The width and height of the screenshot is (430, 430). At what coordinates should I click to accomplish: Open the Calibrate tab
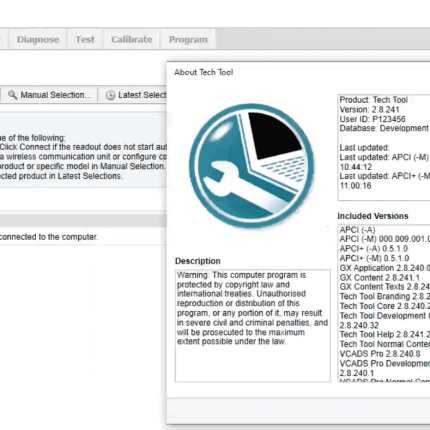pyautogui.click(x=132, y=39)
